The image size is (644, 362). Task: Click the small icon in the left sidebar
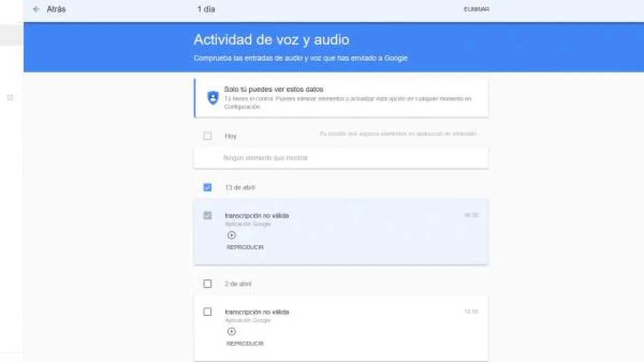10,98
